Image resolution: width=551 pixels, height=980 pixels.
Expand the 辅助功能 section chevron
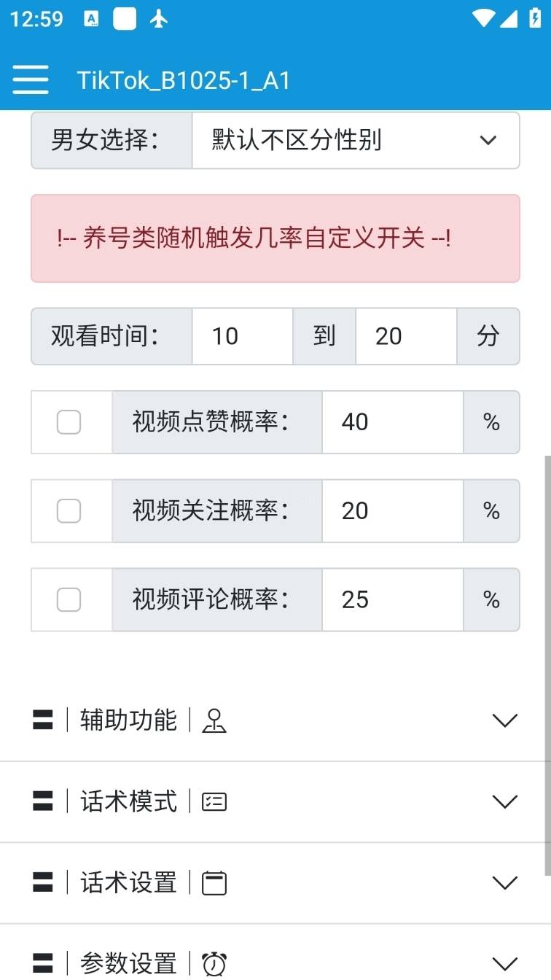504,720
